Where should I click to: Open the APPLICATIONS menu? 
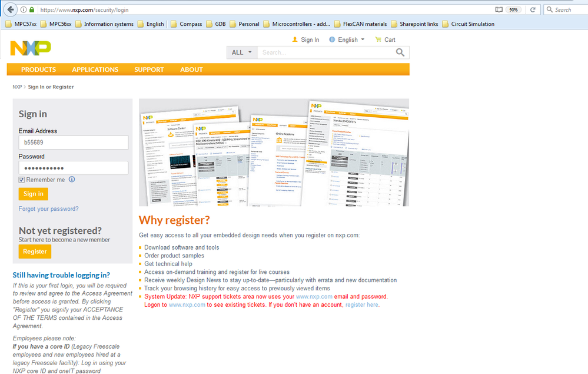coord(95,69)
